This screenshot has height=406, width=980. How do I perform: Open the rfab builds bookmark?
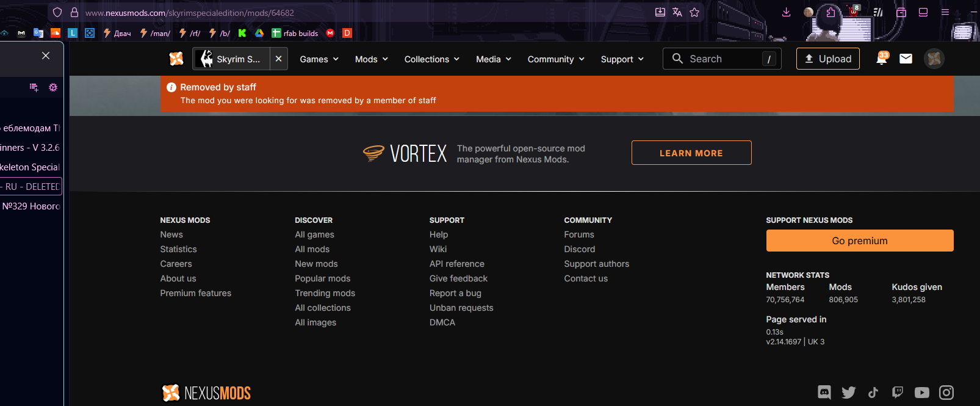point(295,33)
